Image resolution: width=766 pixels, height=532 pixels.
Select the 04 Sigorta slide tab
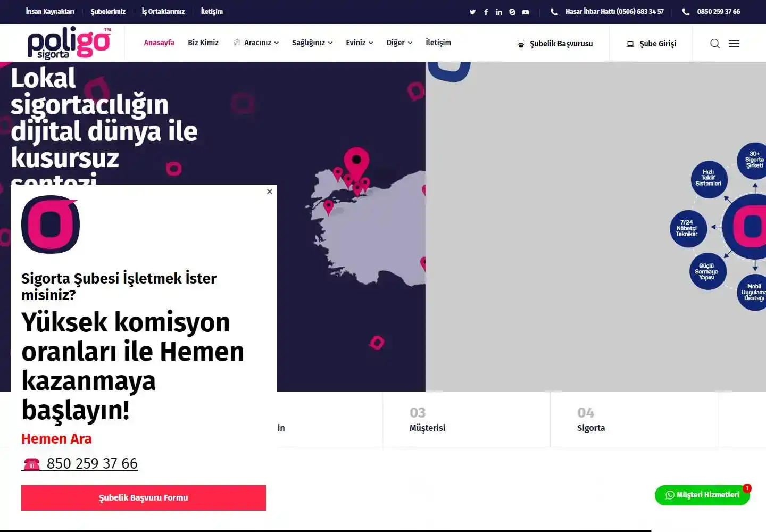pos(634,420)
